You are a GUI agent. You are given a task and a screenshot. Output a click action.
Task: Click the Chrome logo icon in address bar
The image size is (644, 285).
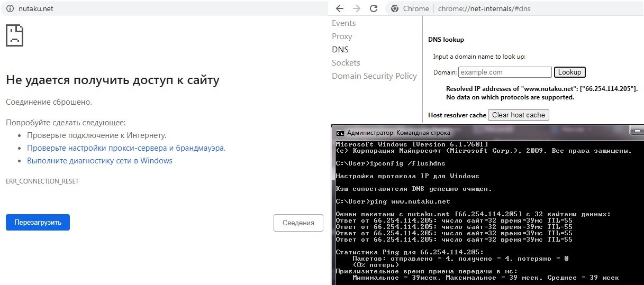coord(394,8)
